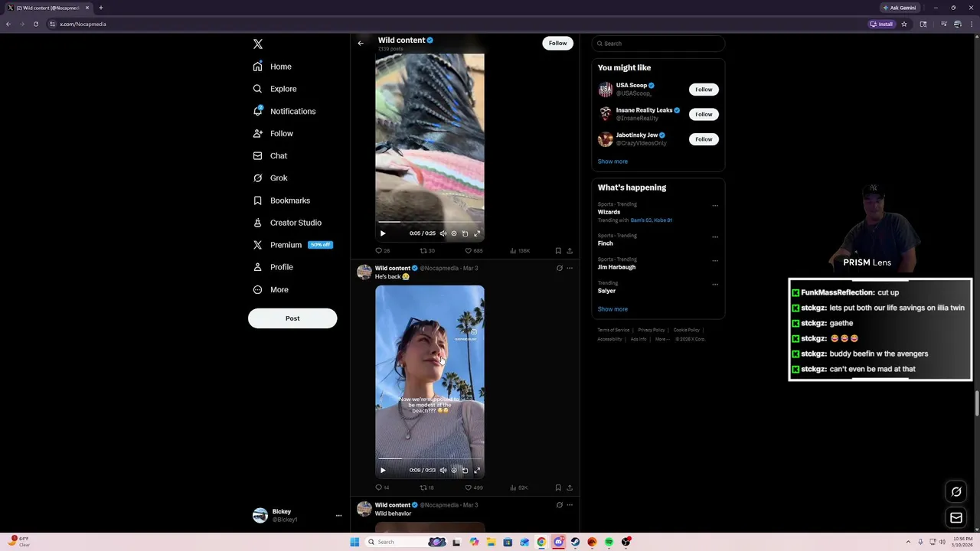Follow USA Scoop
The width and height of the screenshot is (980, 551).
[704, 90]
